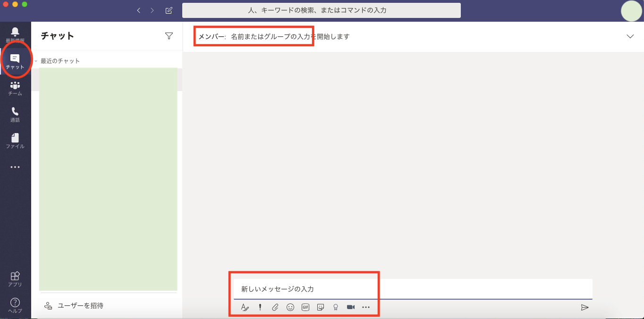Expand the members field chevron
Image resolution: width=644 pixels, height=319 pixels.
pos(630,36)
